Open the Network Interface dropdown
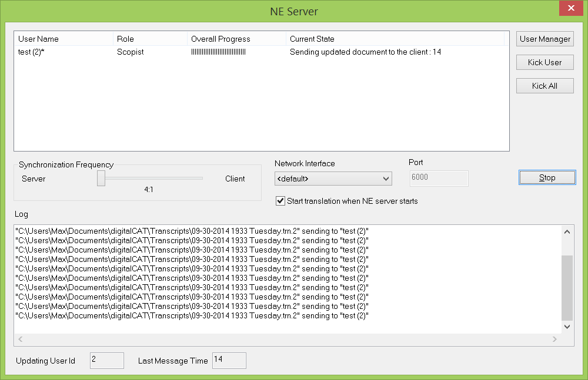Viewport: 588px width, 380px height. tap(333, 179)
